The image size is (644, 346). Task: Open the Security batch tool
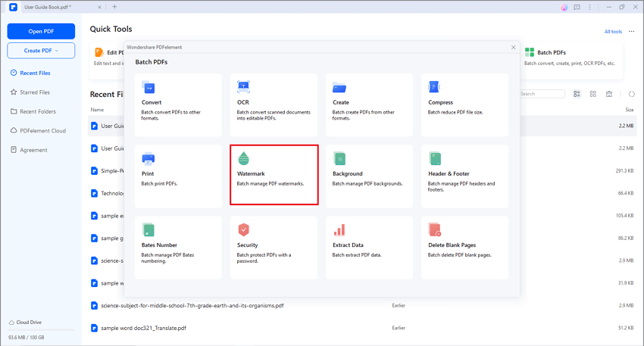click(274, 248)
